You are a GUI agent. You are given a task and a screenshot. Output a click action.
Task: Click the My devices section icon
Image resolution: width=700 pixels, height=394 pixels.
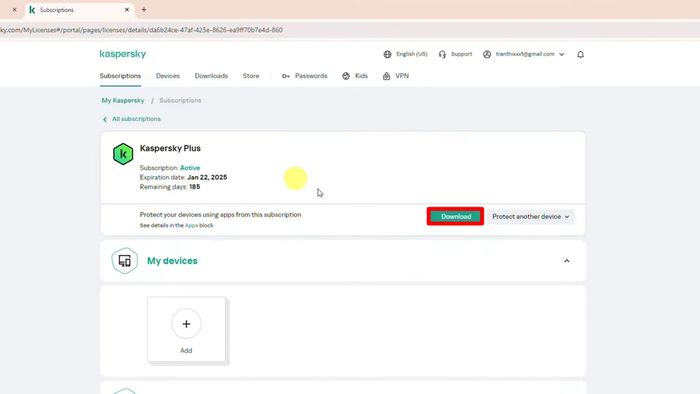click(125, 261)
